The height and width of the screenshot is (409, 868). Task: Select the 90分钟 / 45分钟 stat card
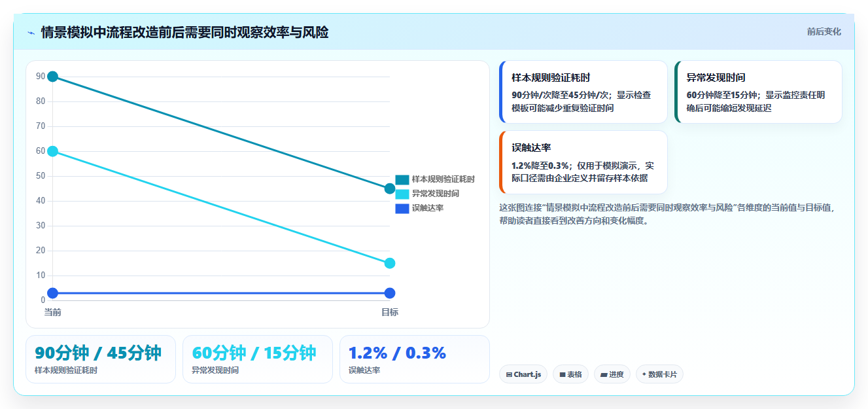(101, 359)
